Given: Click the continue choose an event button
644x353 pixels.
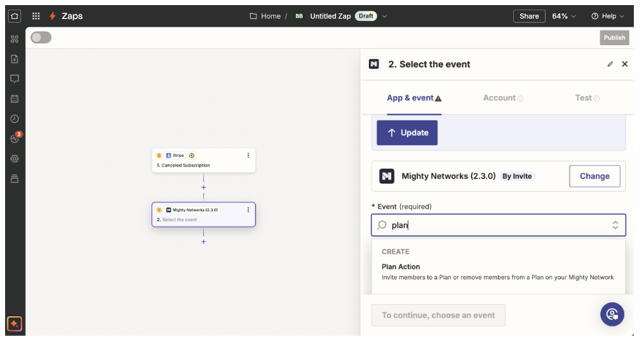Looking at the screenshot, I should point(438,316).
